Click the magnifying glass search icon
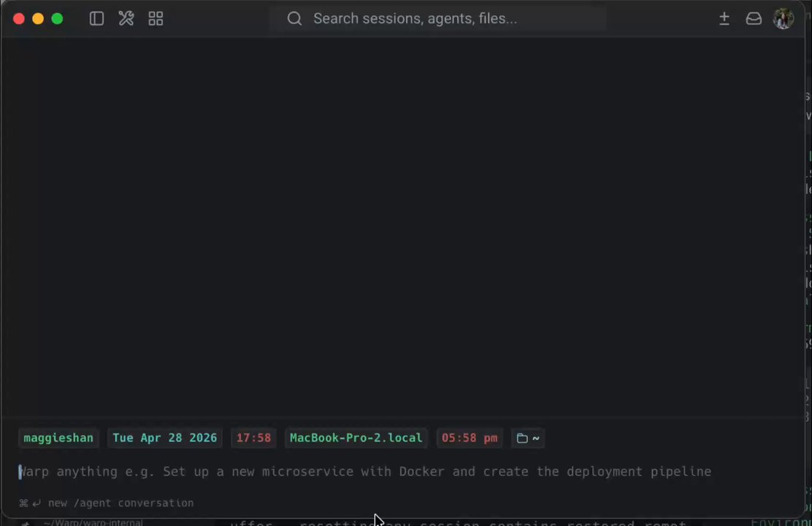This screenshot has height=526, width=812. [294, 19]
